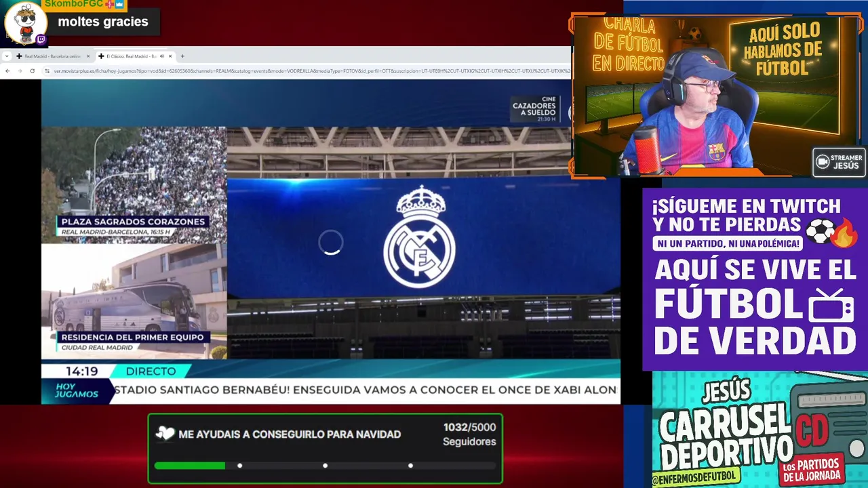Click the TV icon in the purple banner
868x488 pixels.
(x=831, y=306)
